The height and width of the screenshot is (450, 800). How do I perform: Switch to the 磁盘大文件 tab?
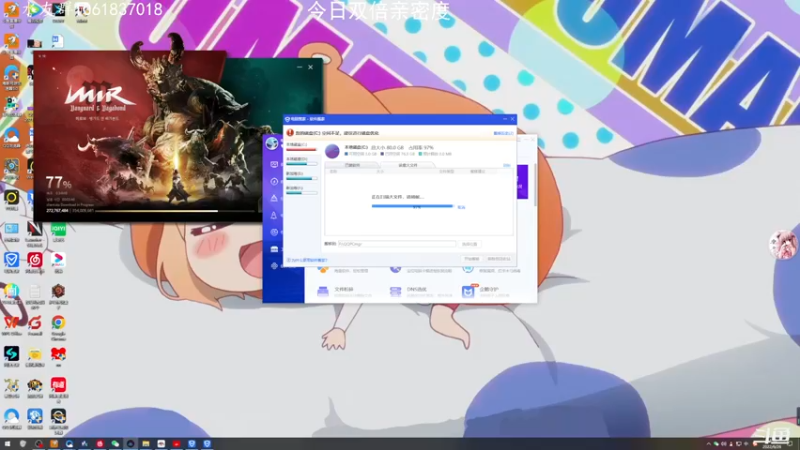coord(408,165)
